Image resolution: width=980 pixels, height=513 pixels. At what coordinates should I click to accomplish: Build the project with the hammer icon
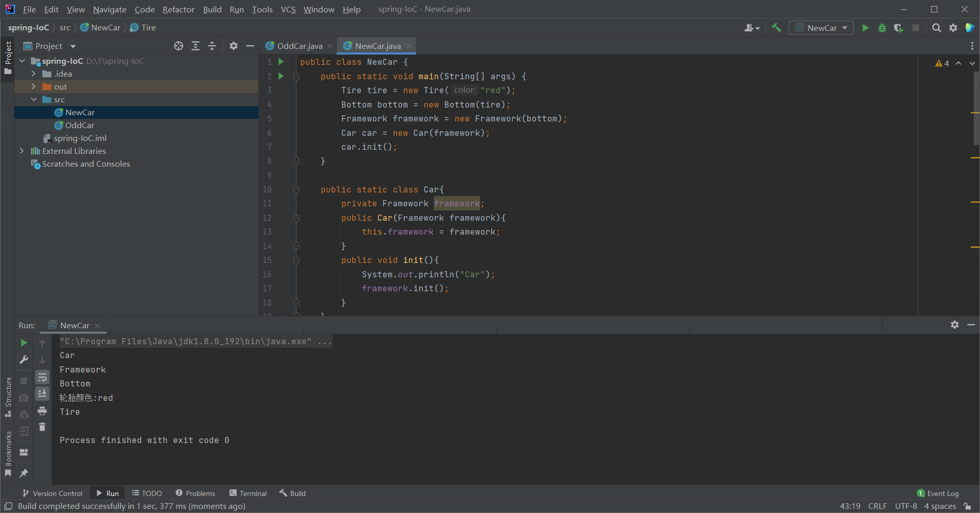point(777,27)
